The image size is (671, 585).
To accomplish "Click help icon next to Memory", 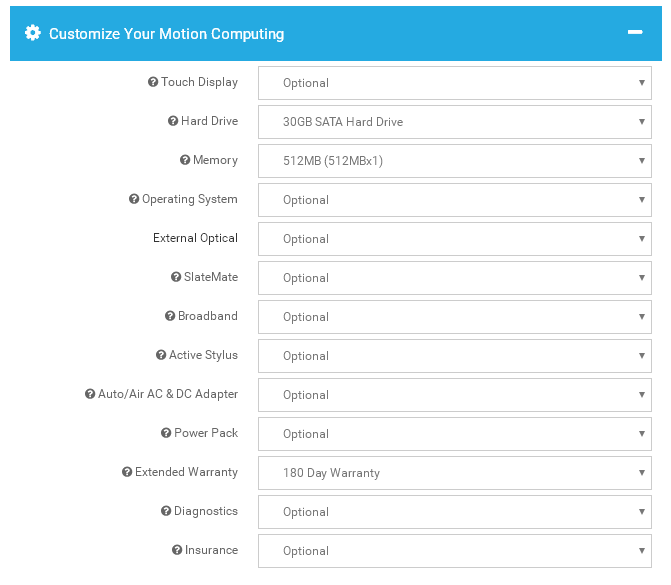I will (x=185, y=160).
